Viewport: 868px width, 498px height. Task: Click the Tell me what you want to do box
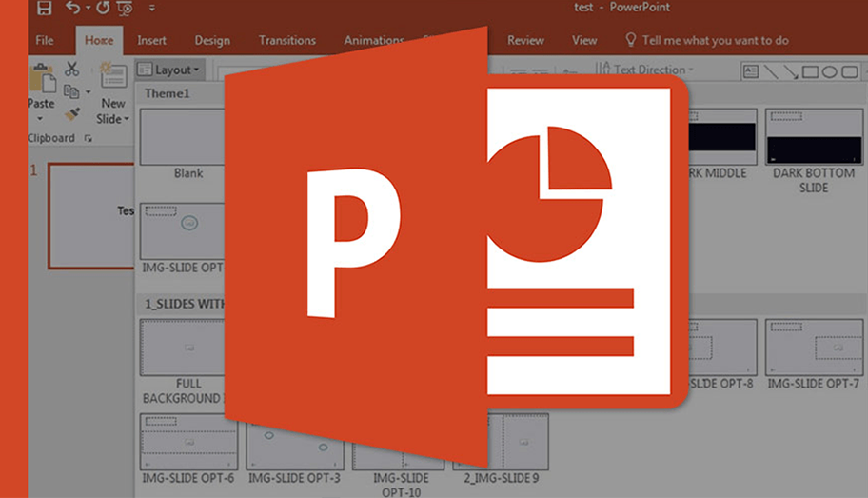(707, 40)
